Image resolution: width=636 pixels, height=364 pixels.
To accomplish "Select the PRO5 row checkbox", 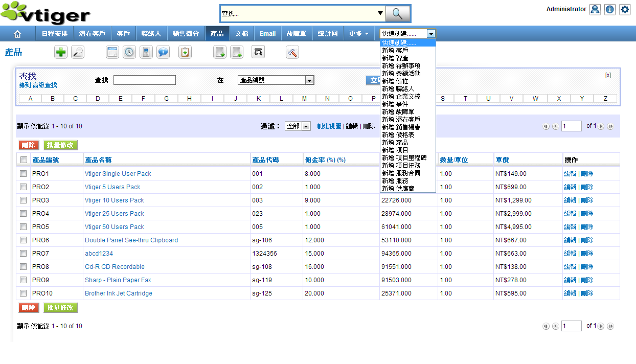I will pyautogui.click(x=24, y=227).
